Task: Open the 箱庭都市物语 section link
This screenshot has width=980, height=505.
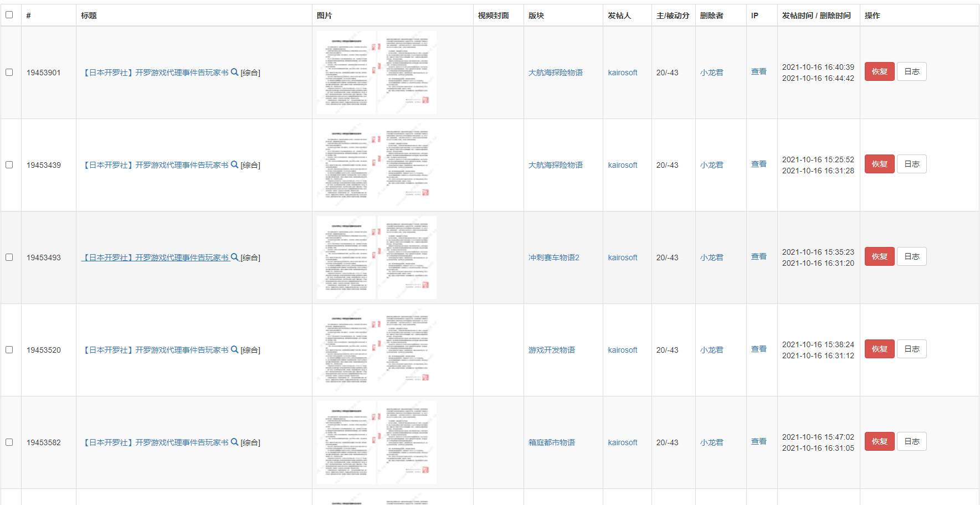Action: click(552, 442)
